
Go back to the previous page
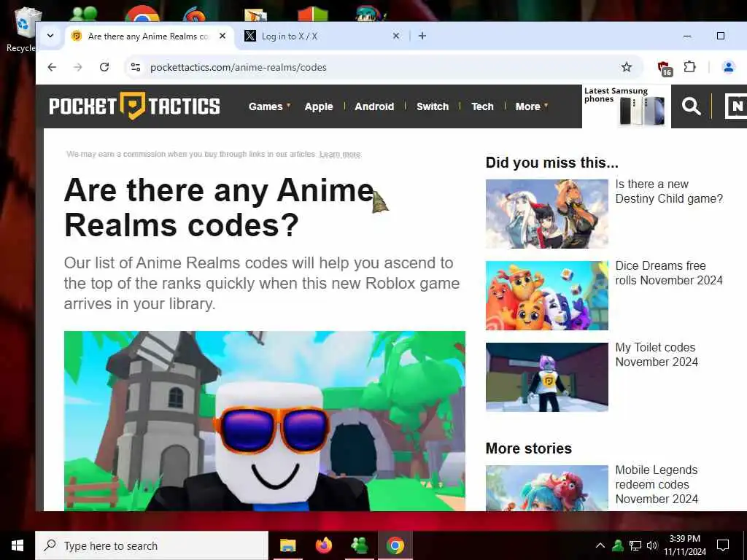point(52,67)
